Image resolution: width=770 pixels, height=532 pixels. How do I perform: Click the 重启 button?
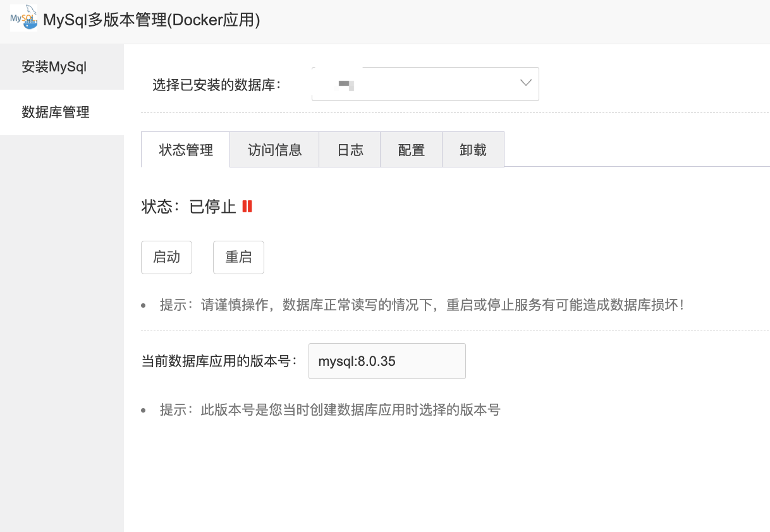tap(238, 257)
